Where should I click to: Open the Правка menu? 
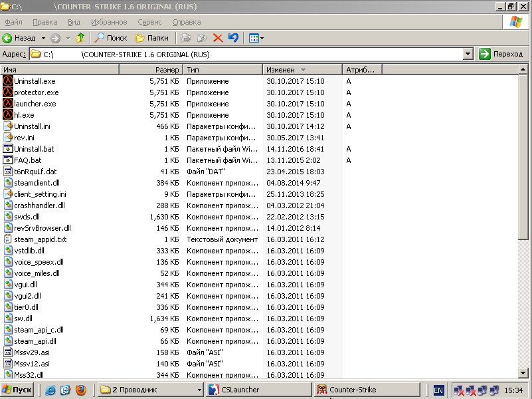44,22
